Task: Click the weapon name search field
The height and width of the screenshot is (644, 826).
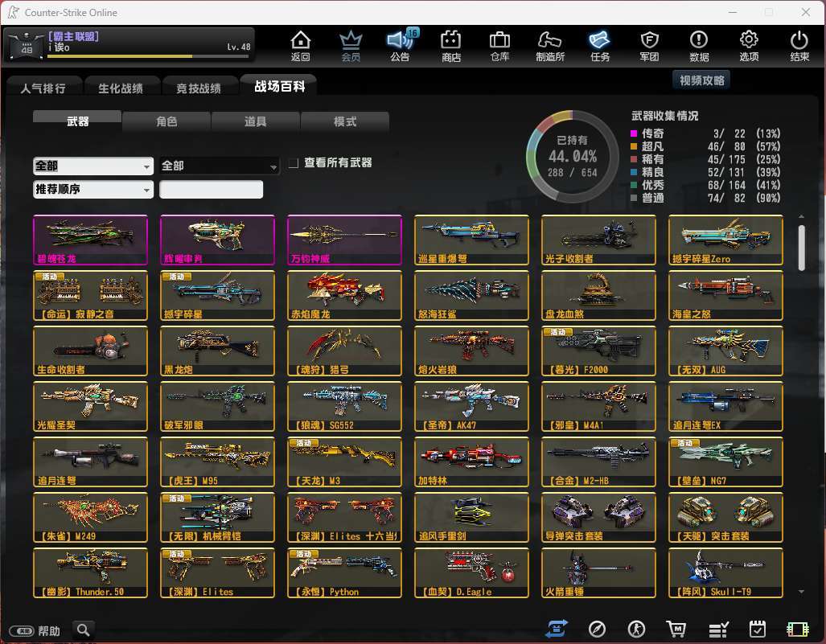Action: pyautogui.click(x=211, y=190)
